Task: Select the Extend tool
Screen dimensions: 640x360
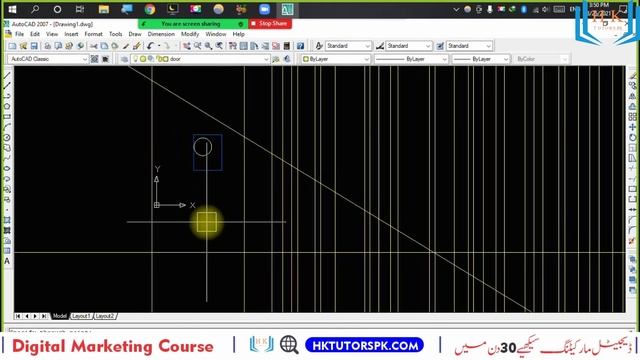Action: pos(633,179)
